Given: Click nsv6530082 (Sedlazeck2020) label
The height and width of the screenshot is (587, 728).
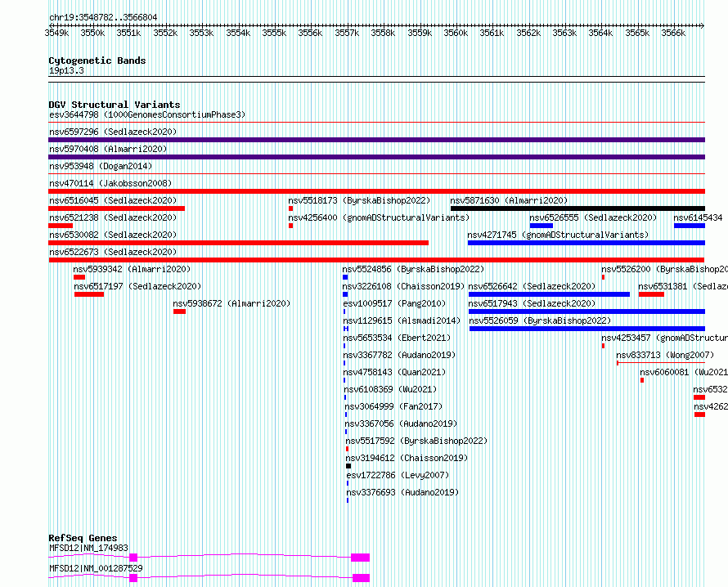Looking at the screenshot, I should (x=113, y=235).
